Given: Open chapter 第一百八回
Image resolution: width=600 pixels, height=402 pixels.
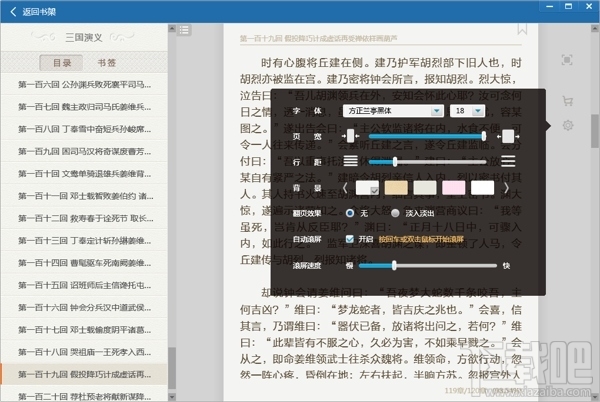Looking at the screenshot, I should click(84, 129).
